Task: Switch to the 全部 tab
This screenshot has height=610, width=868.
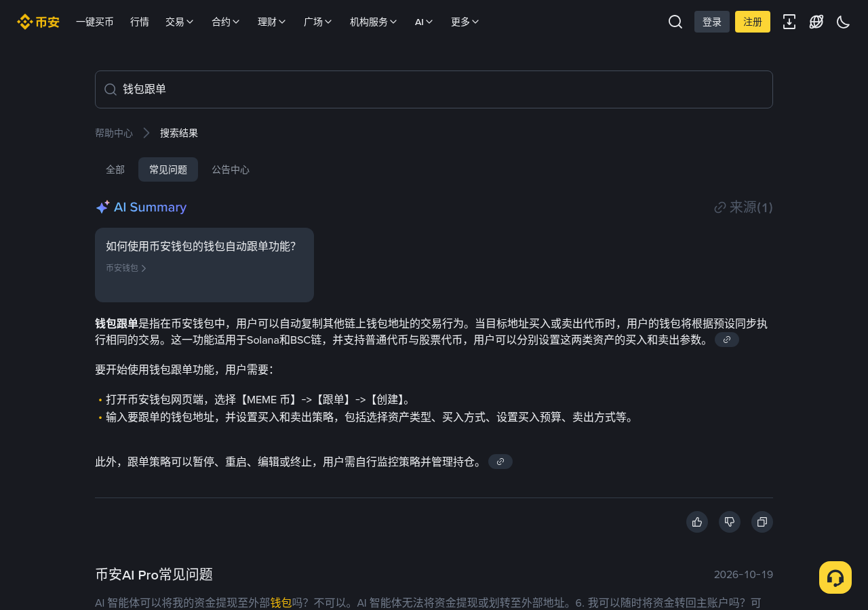Action: tap(115, 169)
